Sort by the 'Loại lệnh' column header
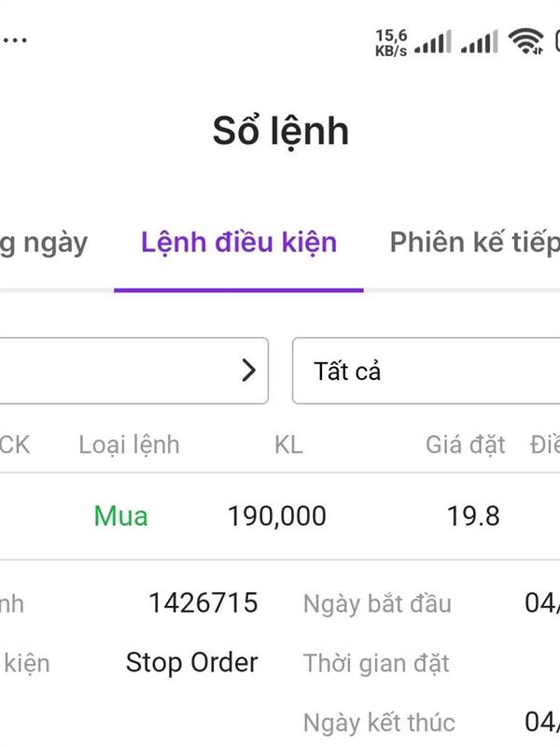The height and width of the screenshot is (747, 560). click(129, 444)
